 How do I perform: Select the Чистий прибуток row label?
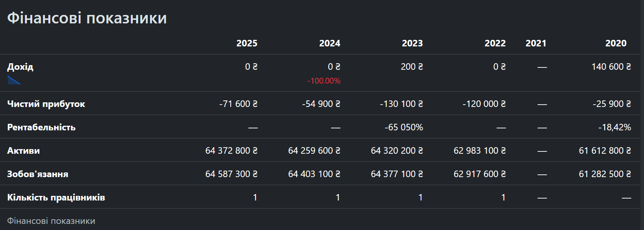click(x=46, y=104)
